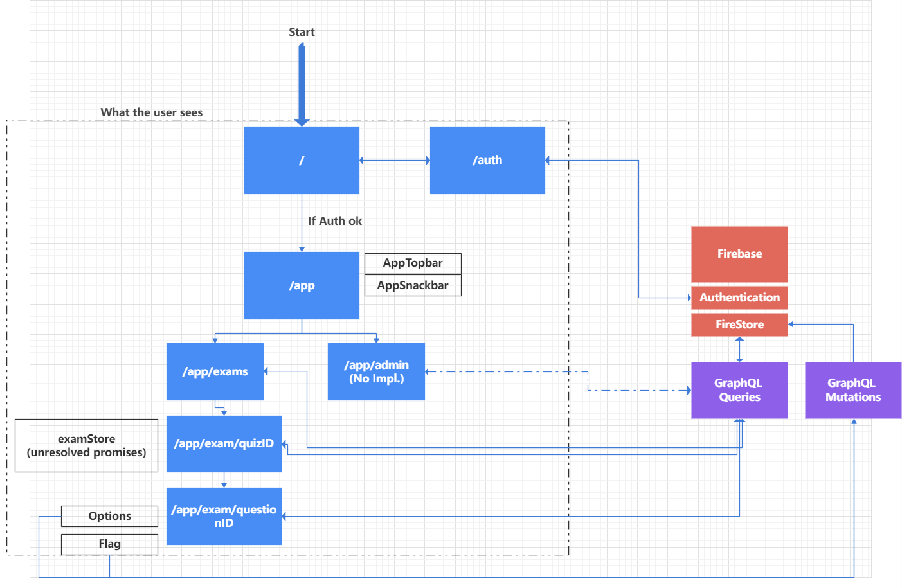This screenshot has width=902, height=588.
Task: Select the /app/admin (No Impl.) node
Action: (x=376, y=371)
